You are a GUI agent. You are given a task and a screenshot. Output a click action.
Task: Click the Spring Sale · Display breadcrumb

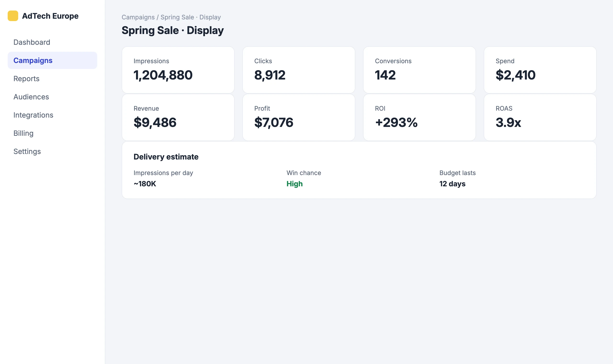[x=191, y=17]
